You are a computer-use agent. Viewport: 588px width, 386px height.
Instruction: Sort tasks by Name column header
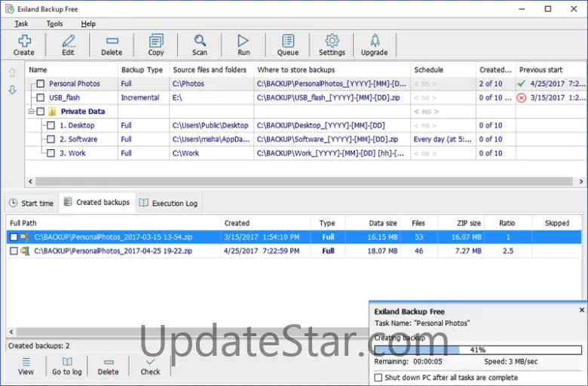click(x=72, y=70)
